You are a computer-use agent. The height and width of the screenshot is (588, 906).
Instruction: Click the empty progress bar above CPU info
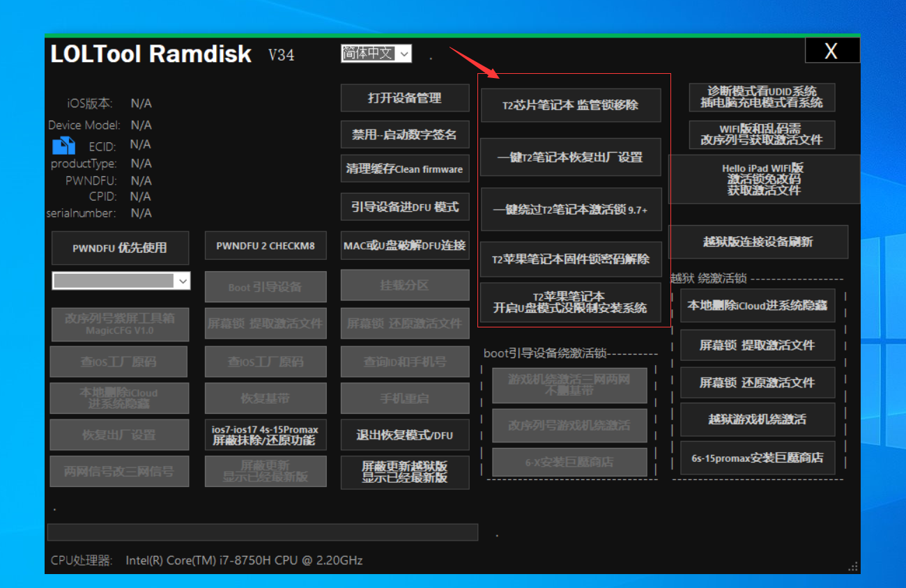263,532
